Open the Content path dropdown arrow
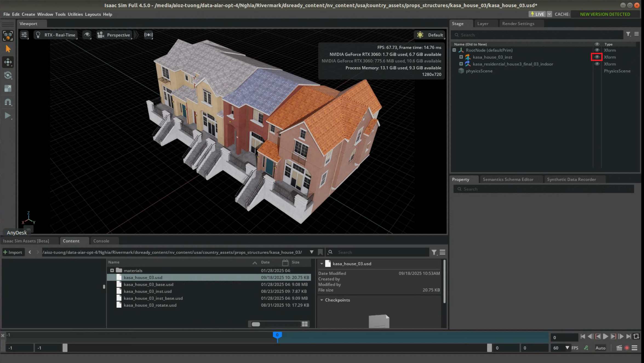 pos(311,252)
